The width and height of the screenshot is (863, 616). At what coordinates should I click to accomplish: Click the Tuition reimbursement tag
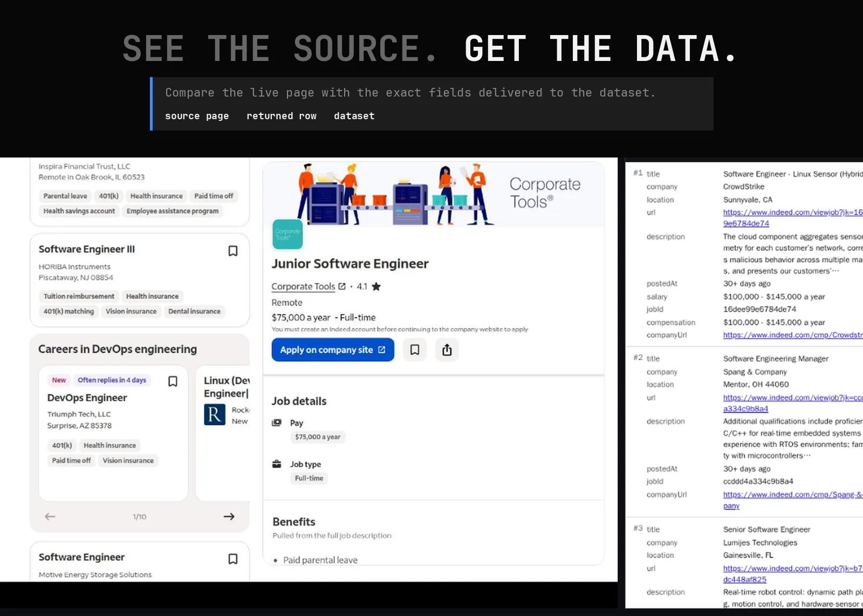(x=79, y=296)
